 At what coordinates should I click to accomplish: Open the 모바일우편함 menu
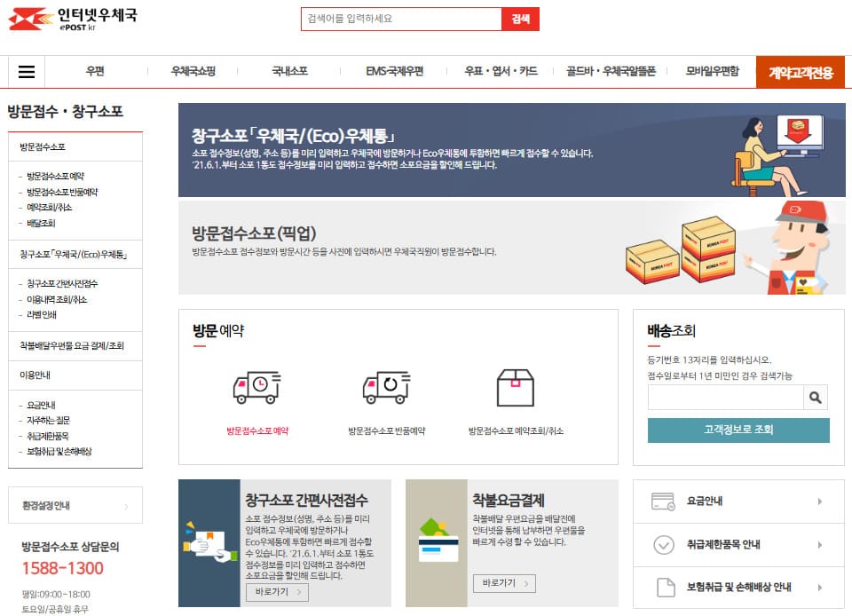[x=713, y=71]
